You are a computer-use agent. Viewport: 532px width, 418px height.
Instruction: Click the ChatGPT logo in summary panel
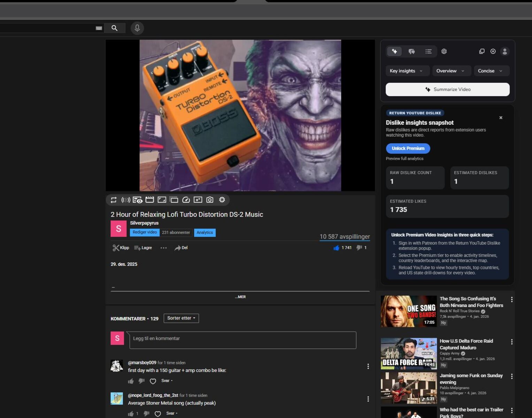(x=444, y=52)
